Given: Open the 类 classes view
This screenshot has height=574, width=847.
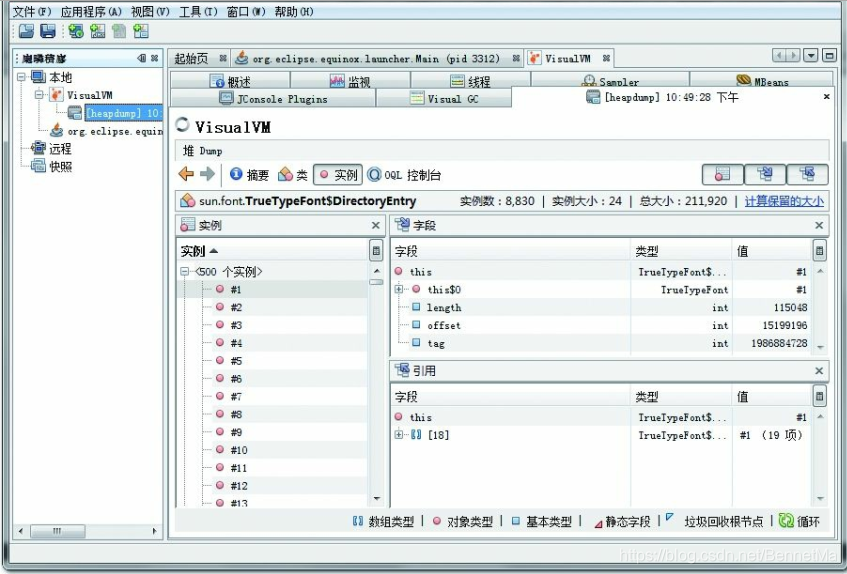Looking at the screenshot, I should point(293,174).
